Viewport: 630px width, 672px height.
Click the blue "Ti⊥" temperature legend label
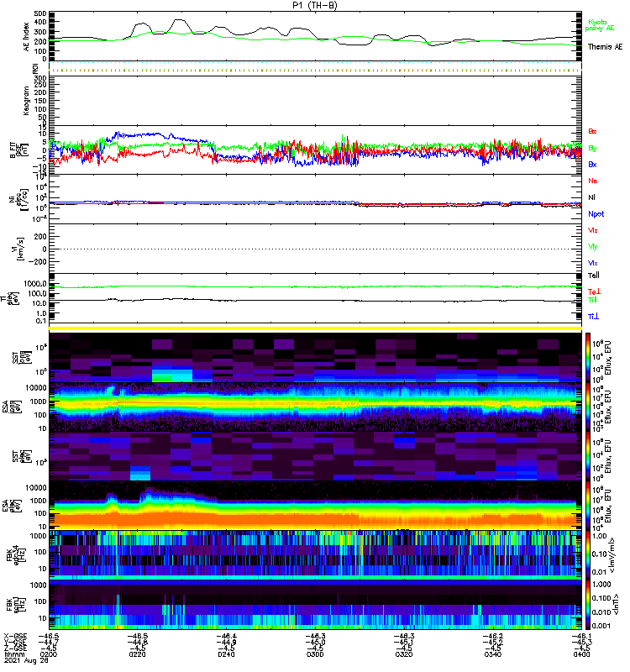coord(593,317)
